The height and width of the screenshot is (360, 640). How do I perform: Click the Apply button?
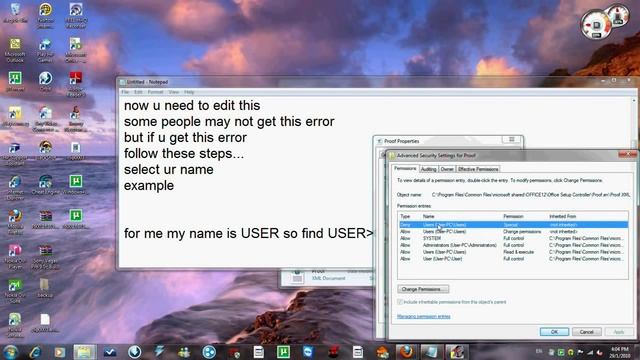point(619,332)
